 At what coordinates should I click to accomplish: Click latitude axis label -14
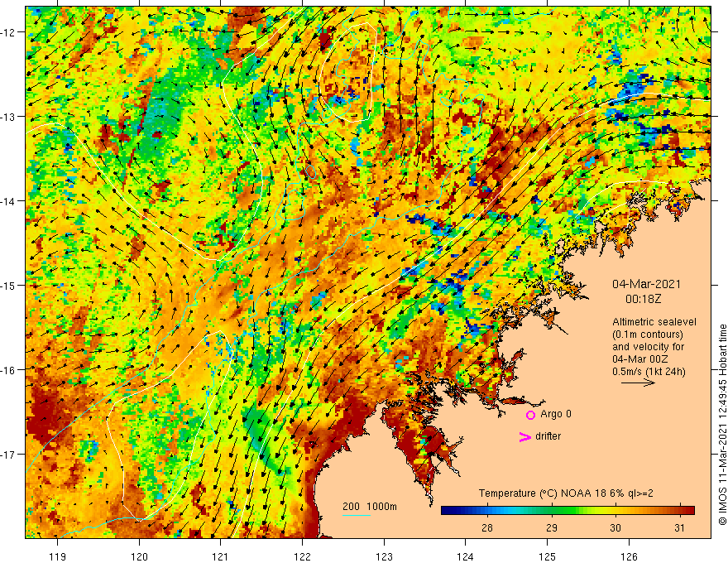click(x=9, y=201)
